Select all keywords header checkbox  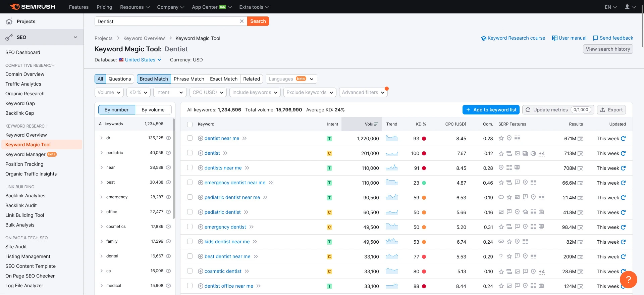[x=190, y=124]
